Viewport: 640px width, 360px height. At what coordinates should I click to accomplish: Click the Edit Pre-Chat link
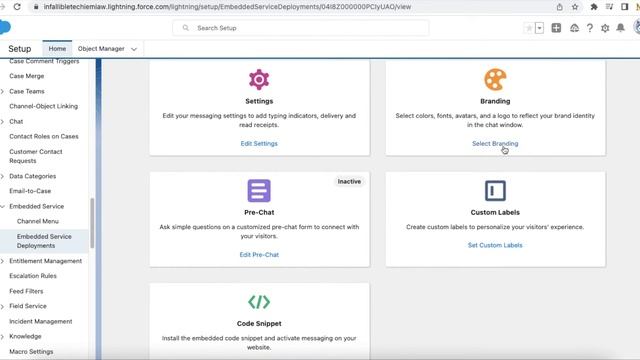[x=259, y=255]
